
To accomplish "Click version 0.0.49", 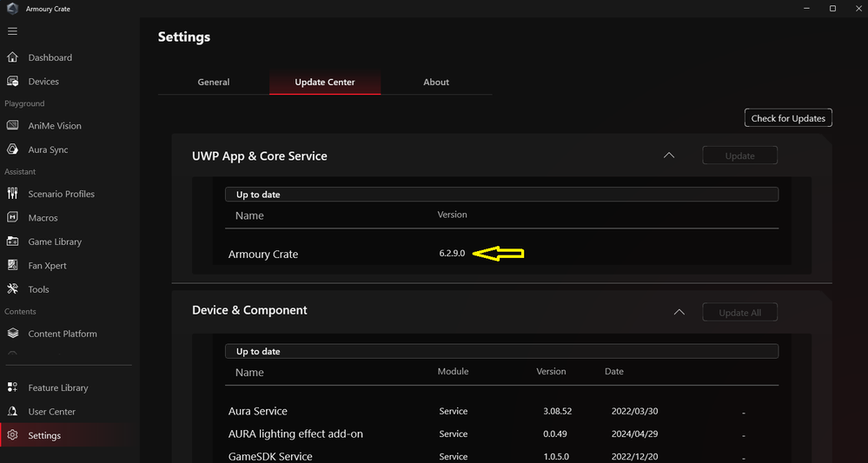I will (x=554, y=434).
